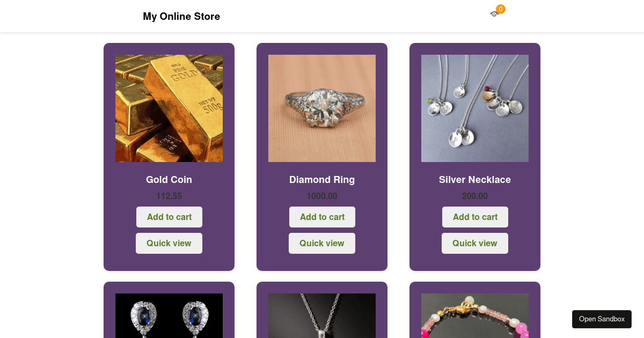Screen dimensions: 644x338
Task: Click the Gold Coin product name
Action: click(x=169, y=180)
